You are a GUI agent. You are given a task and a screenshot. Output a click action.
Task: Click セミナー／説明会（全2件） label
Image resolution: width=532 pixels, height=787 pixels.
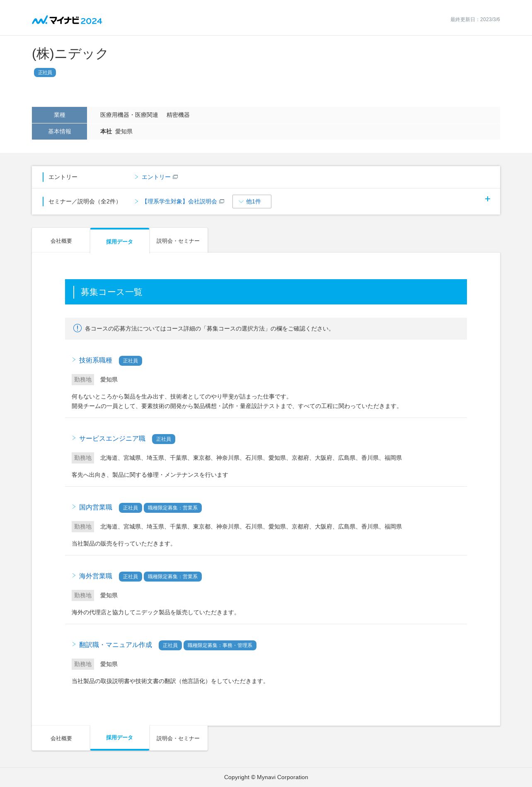click(85, 201)
